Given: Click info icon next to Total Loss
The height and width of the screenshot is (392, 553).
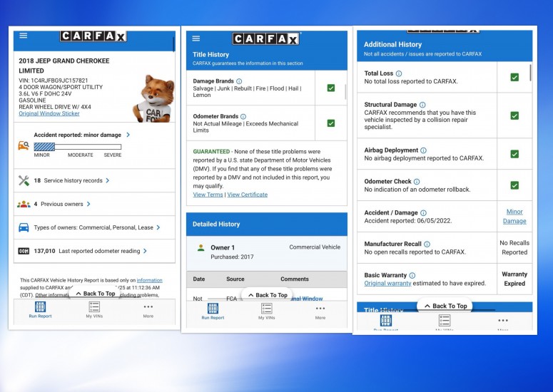Looking at the screenshot, I should 399,73.
